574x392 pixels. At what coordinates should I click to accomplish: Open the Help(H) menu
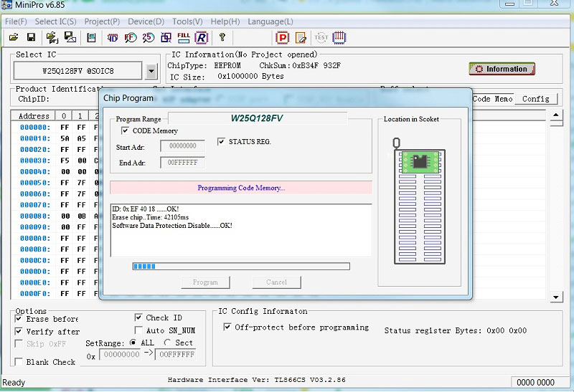click(225, 21)
